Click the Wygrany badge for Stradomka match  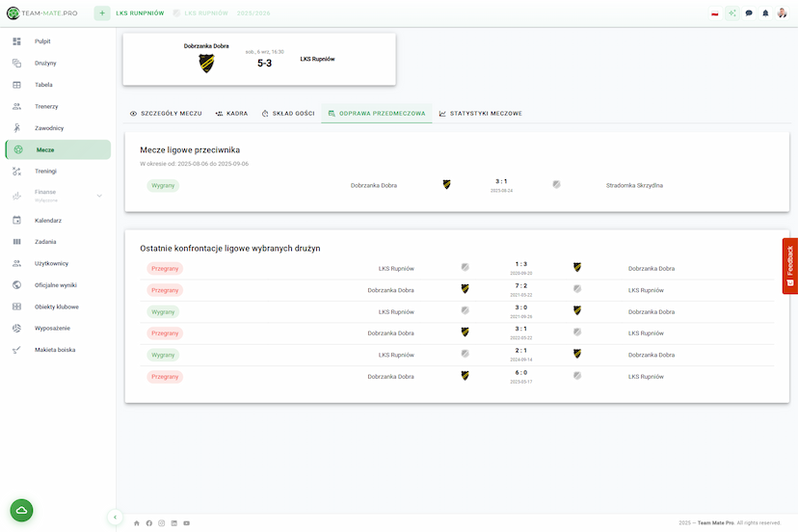click(x=163, y=186)
